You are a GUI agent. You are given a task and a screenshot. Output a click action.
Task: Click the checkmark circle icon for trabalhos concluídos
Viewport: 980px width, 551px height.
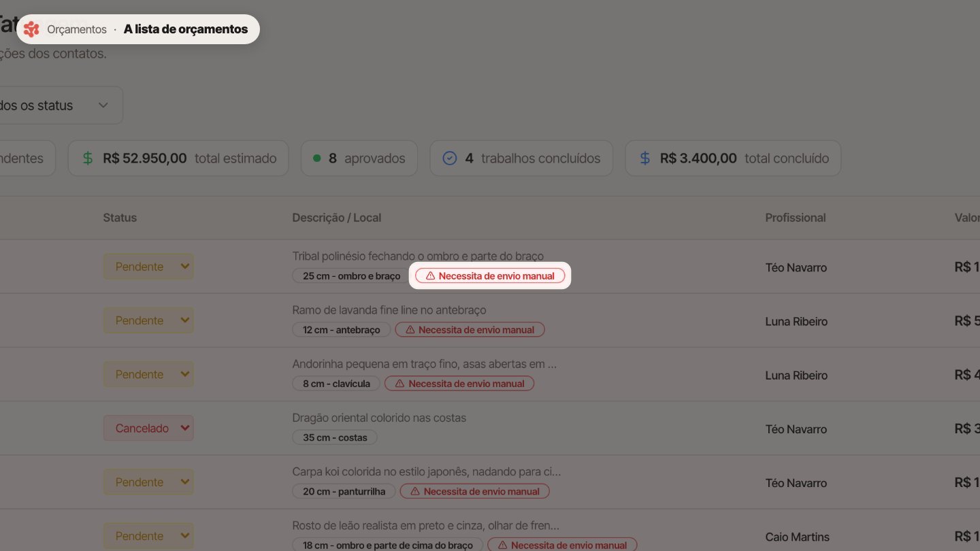(x=450, y=158)
